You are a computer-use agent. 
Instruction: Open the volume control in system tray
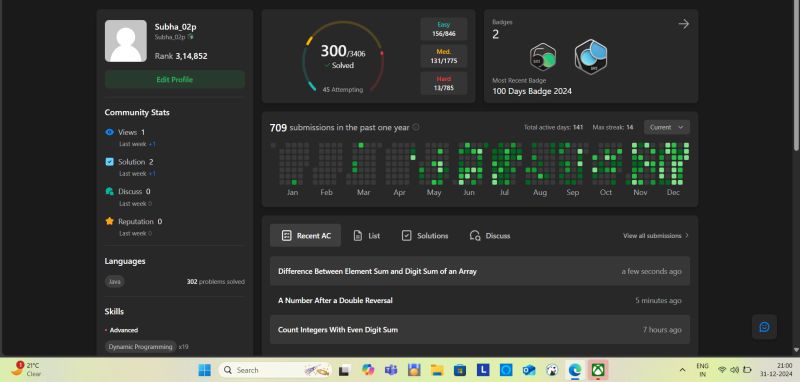(735, 370)
